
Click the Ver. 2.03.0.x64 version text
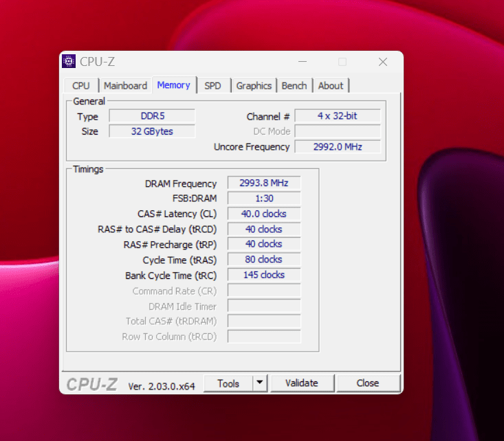162,386
